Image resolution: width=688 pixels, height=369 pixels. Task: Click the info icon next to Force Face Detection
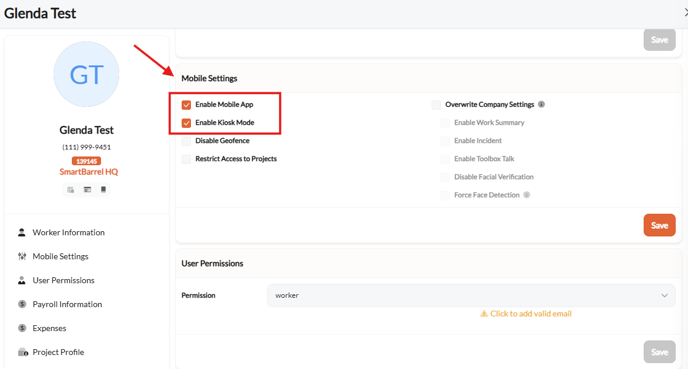pyautogui.click(x=527, y=195)
